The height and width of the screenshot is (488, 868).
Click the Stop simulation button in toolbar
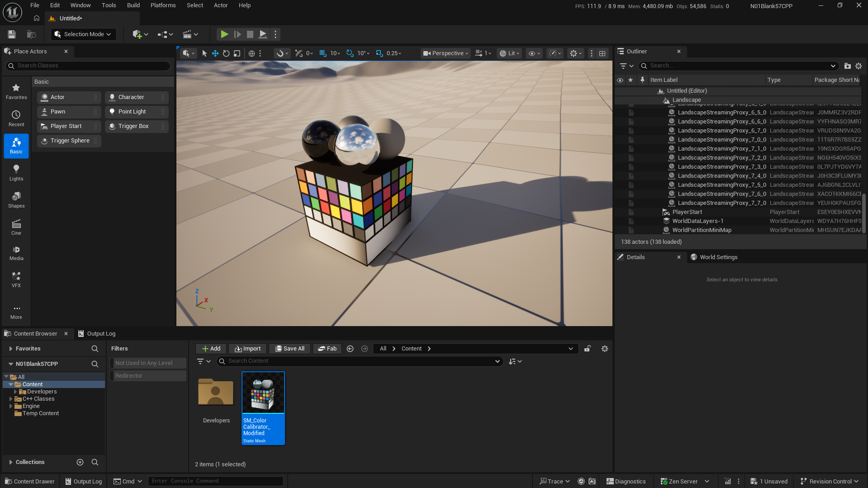coord(250,34)
